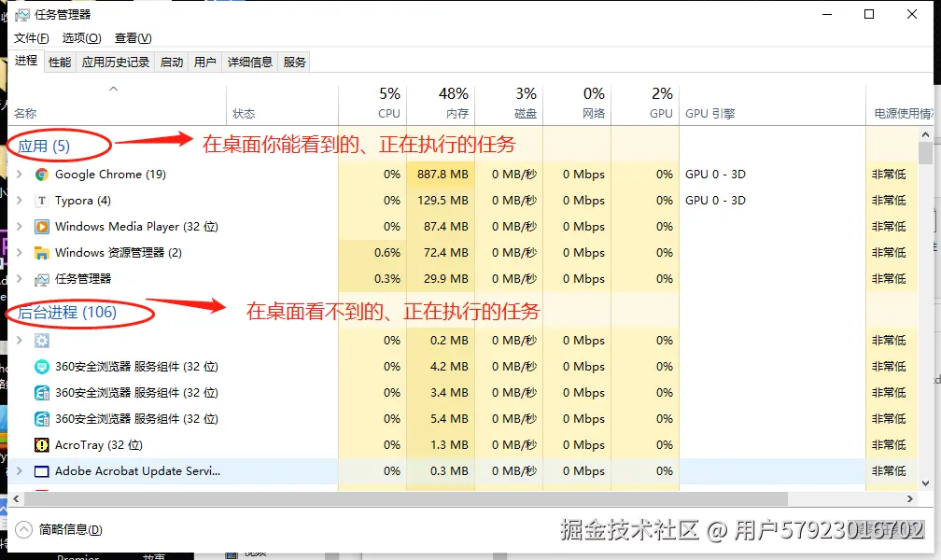941x560 pixels.
Task: Click 简略信息(D) button
Action: 70,529
